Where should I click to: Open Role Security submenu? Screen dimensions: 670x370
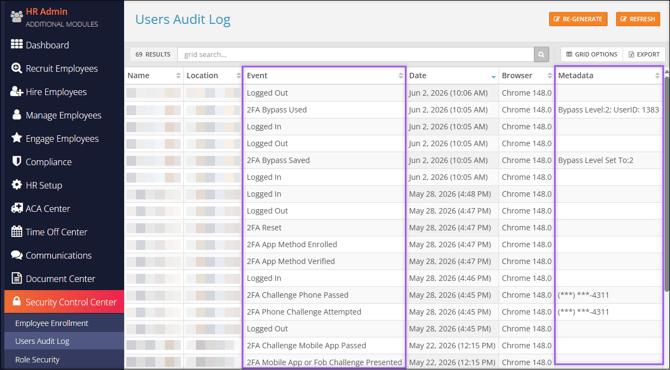point(37,359)
